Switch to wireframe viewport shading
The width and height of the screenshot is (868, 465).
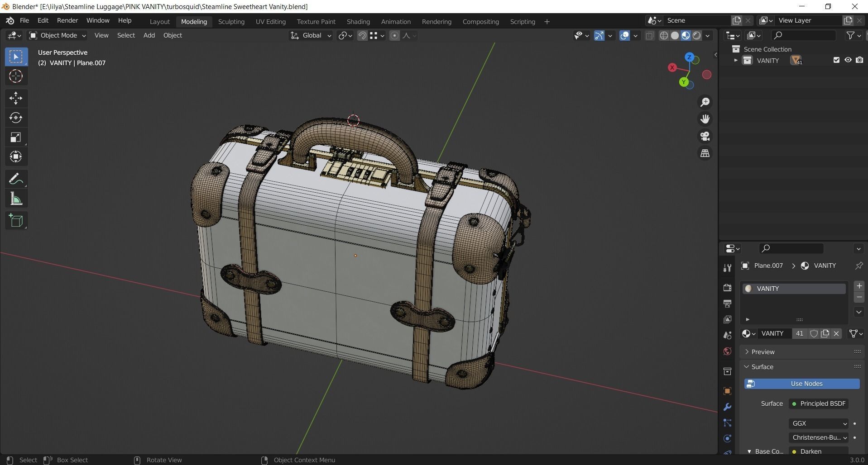click(x=664, y=35)
